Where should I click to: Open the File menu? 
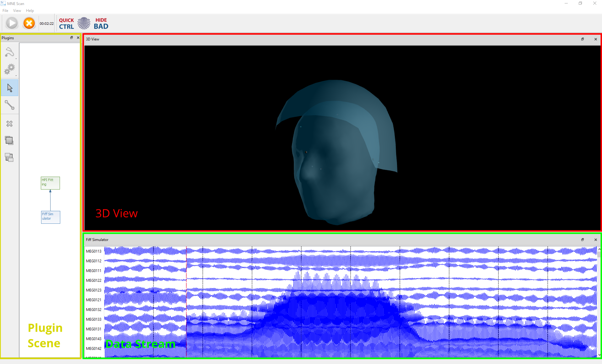[x=5, y=11]
